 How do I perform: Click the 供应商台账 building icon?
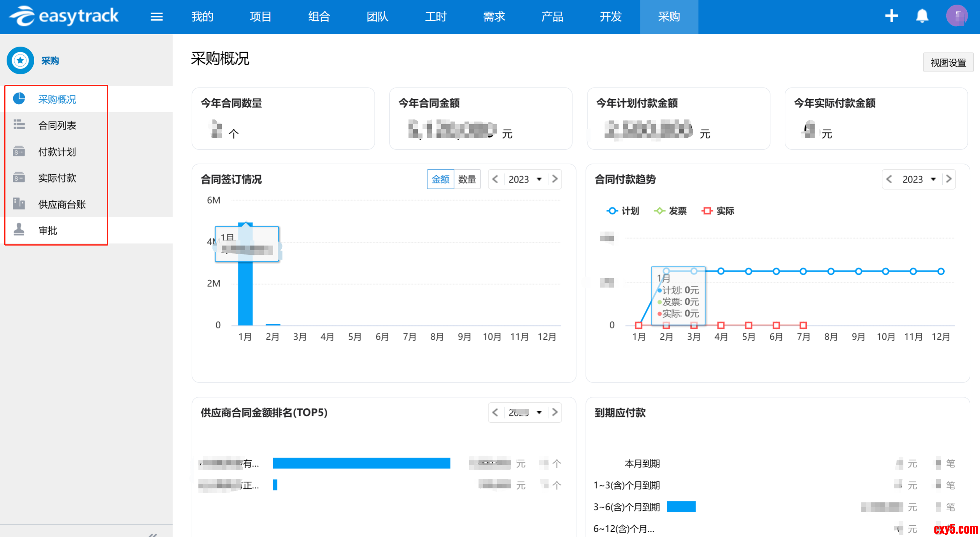19,204
